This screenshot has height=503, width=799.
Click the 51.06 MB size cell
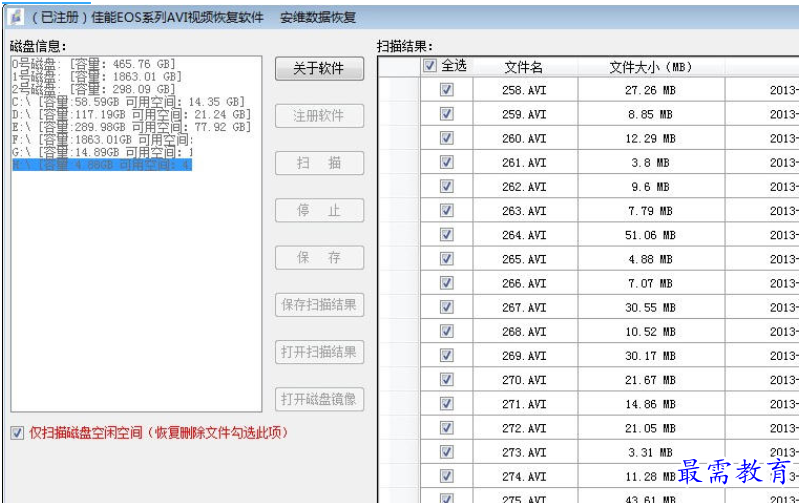pos(650,235)
